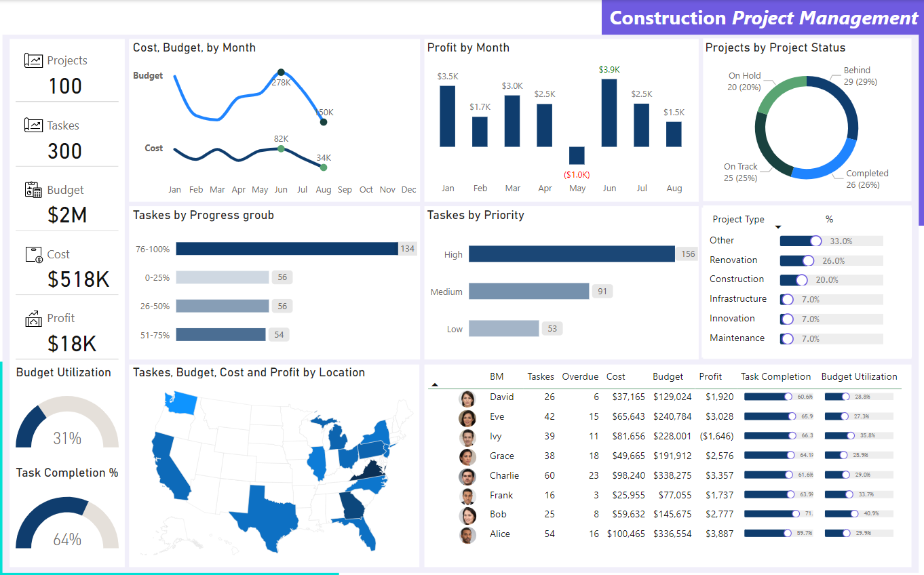Sort table by Task Completion column header
924x575 pixels.
[x=775, y=376]
